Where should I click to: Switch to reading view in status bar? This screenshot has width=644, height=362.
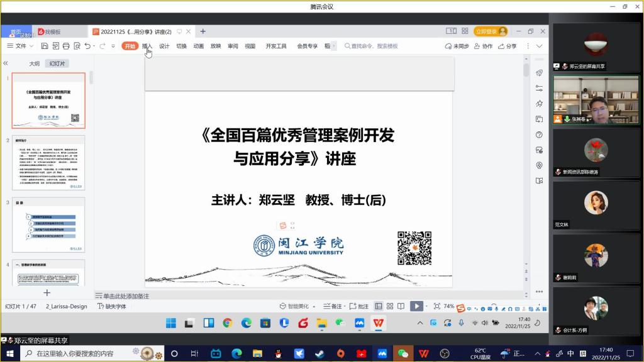[x=401, y=306]
